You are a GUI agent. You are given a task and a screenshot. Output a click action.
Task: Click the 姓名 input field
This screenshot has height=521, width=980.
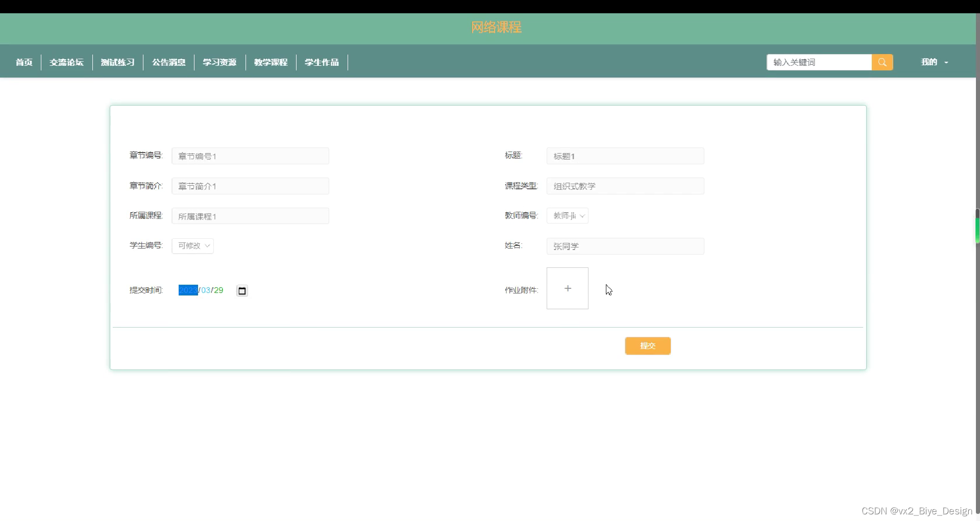pyautogui.click(x=625, y=246)
